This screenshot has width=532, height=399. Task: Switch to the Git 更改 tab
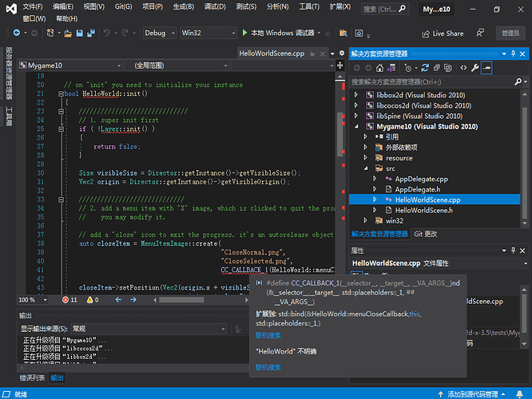click(x=425, y=234)
